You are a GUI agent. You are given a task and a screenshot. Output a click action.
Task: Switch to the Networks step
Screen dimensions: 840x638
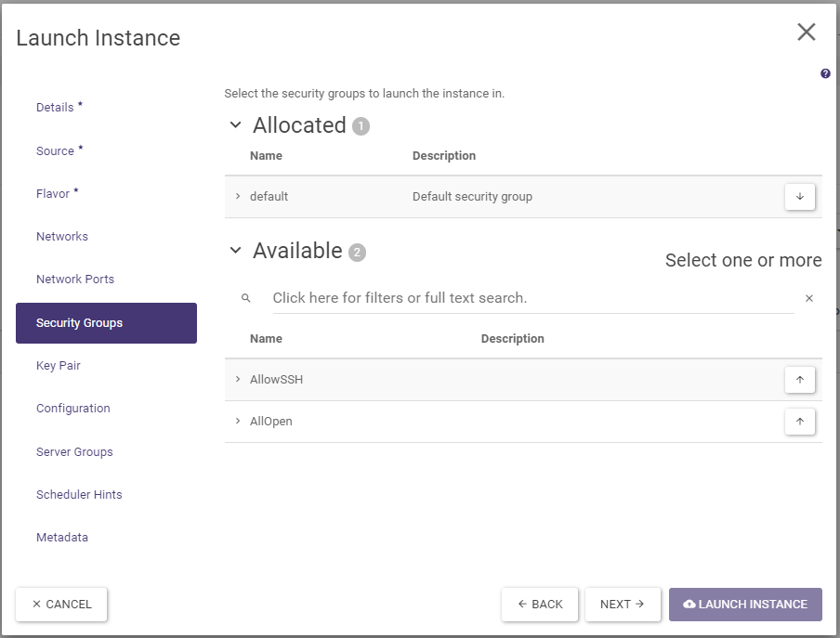(62, 237)
